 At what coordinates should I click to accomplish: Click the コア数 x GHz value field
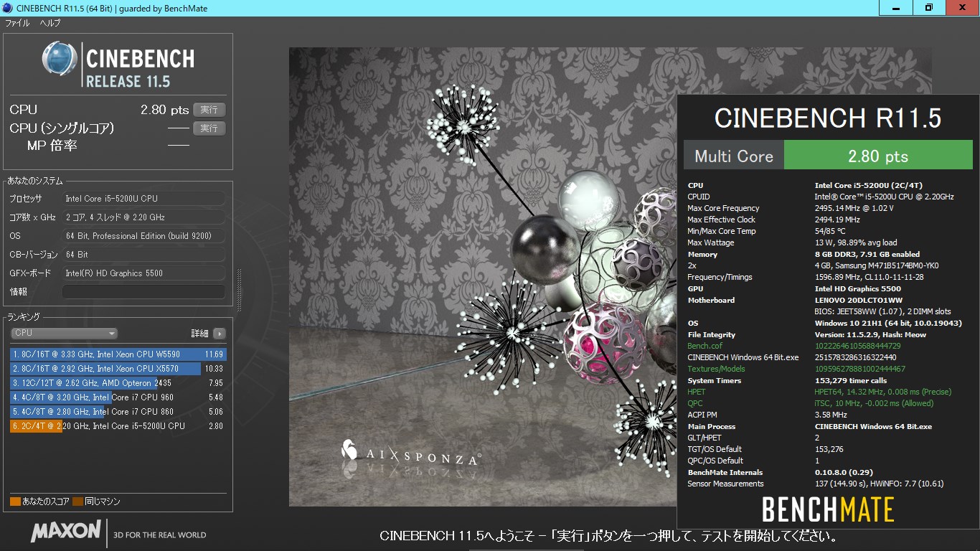pyautogui.click(x=143, y=217)
